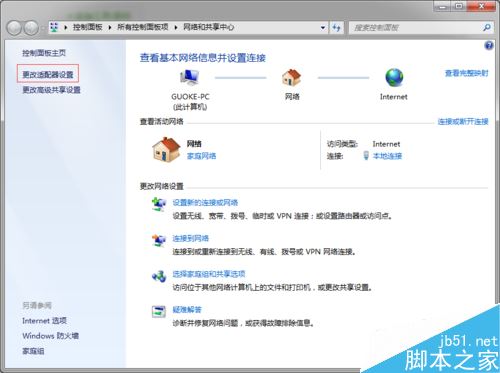Click 设置新的连接或网络 link
Screen dimensions: 500x373
(205, 202)
